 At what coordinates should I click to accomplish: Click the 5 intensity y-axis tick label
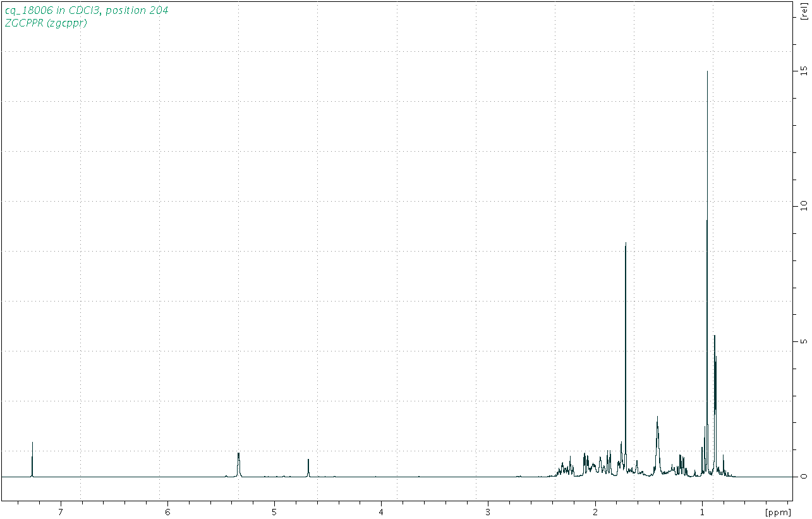pyautogui.click(x=804, y=341)
